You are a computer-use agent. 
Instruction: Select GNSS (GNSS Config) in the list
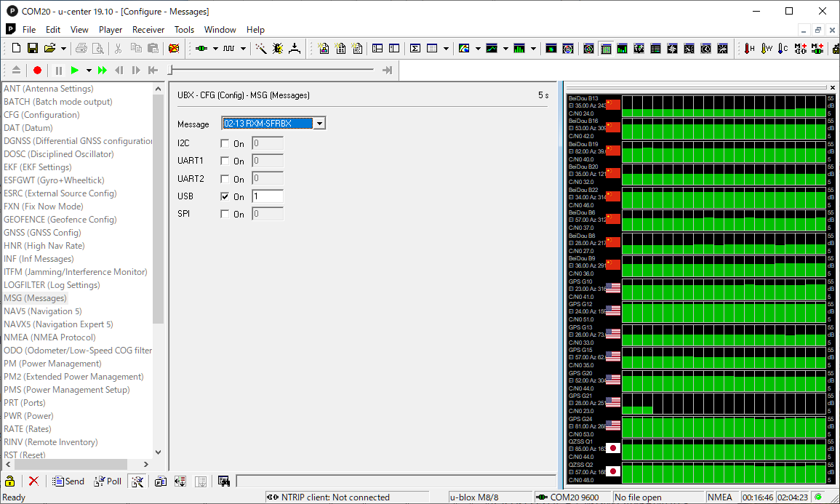click(x=42, y=233)
